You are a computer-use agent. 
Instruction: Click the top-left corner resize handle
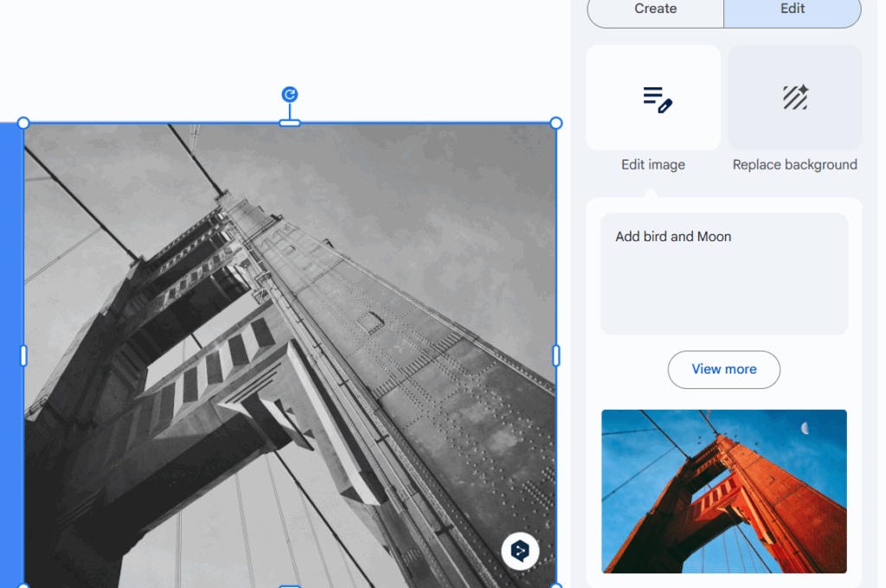coord(23,124)
